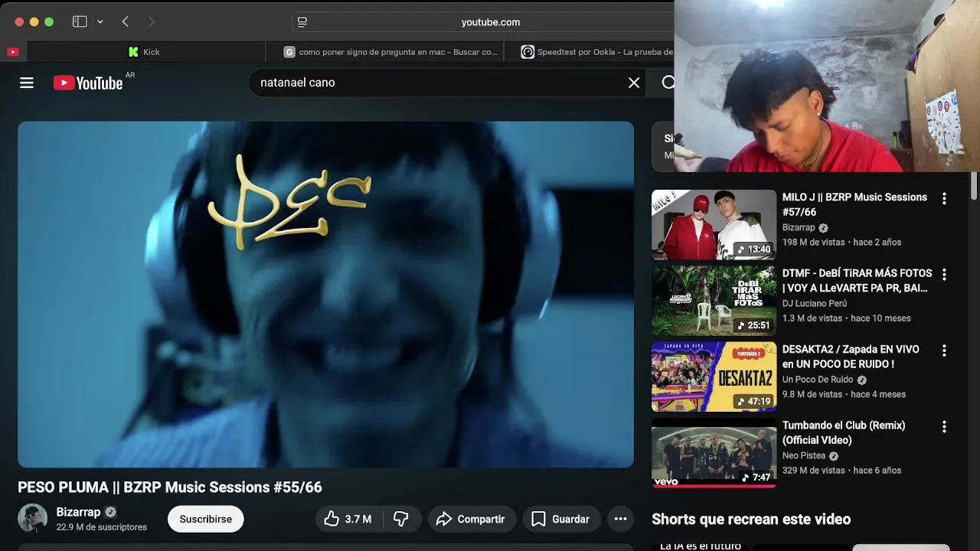Click Shorts que recrean este video heading
The height and width of the screenshot is (551, 980).
[751, 519]
